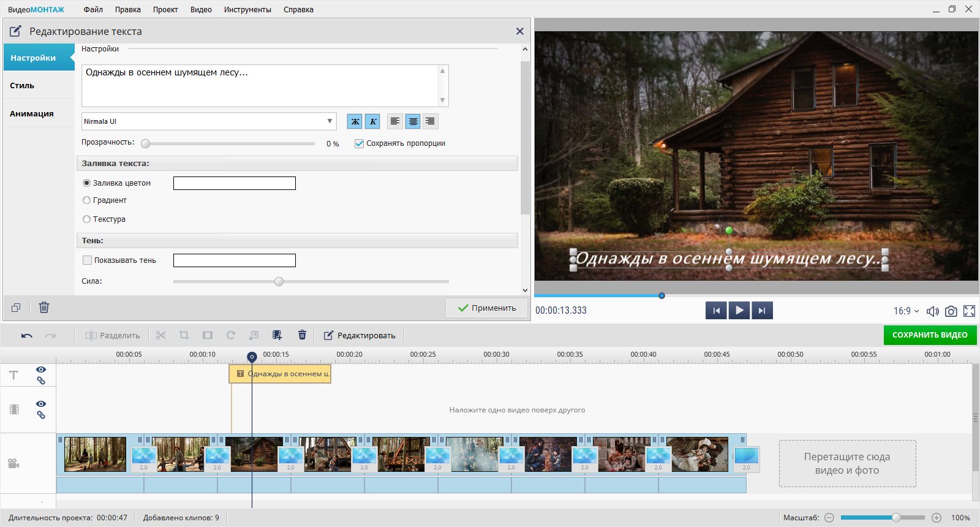Viewport: 980px width, 527px height.
Task: Open the Nirmala UI font dropdown
Action: coord(209,121)
